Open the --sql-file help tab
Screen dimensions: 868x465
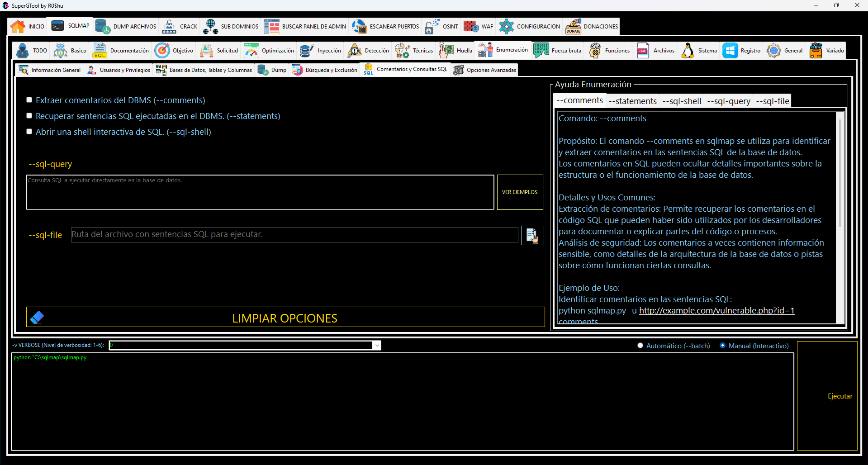(773, 101)
